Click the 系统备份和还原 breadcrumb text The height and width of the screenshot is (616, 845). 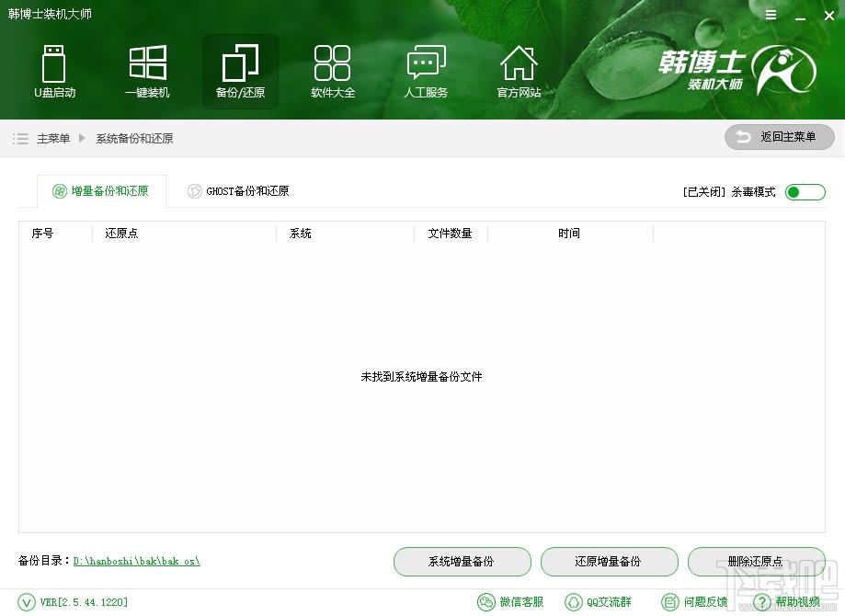click(134, 139)
